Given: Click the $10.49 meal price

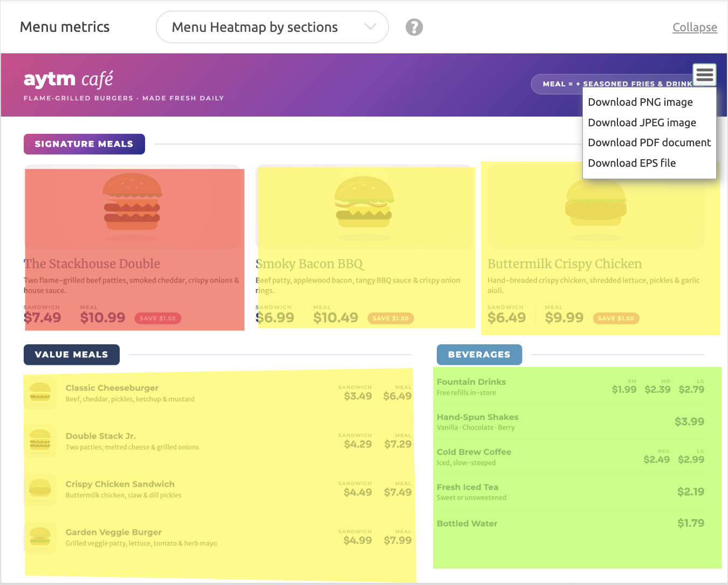Looking at the screenshot, I should pos(335,318).
